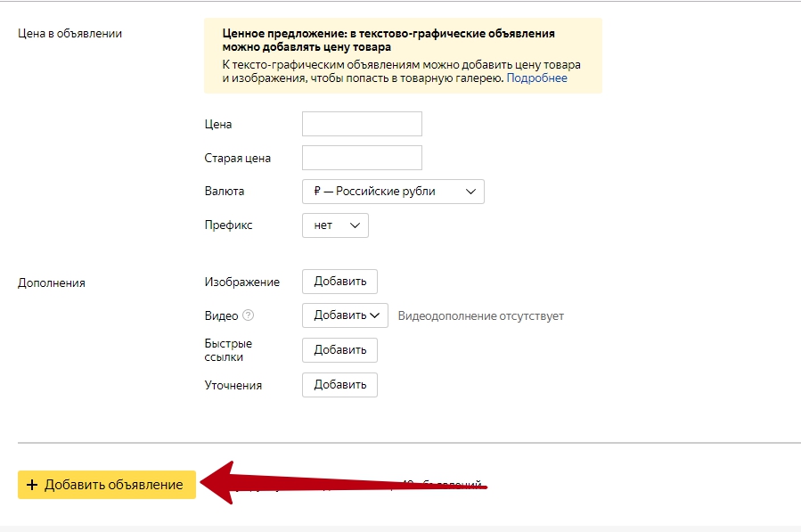This screenshot has height=532, width=801.
Task: Open the Подробнее link in yellow notice
Action: [536, 78]
